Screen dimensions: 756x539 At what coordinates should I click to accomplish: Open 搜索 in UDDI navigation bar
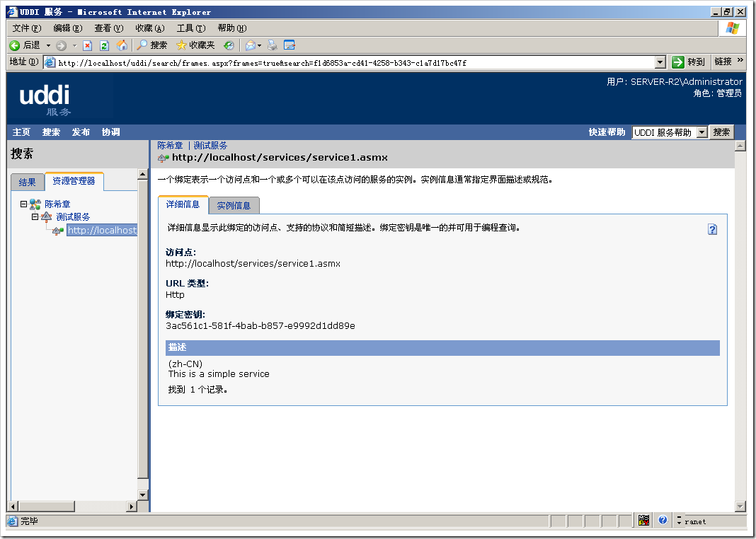pyautogui.click(x=51, y=132)
